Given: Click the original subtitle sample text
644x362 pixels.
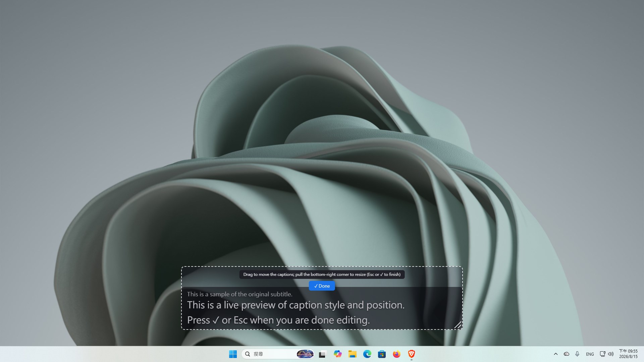Looking at the screenshot, I should [239, 294].
